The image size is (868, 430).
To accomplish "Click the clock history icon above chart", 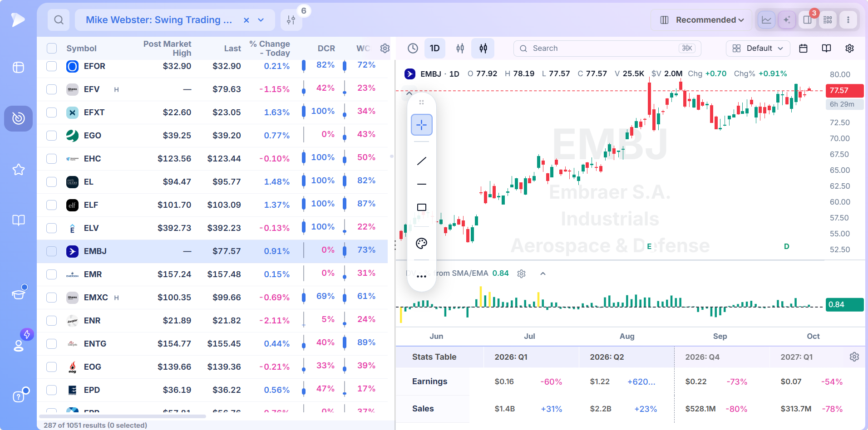I will point(413,48).
